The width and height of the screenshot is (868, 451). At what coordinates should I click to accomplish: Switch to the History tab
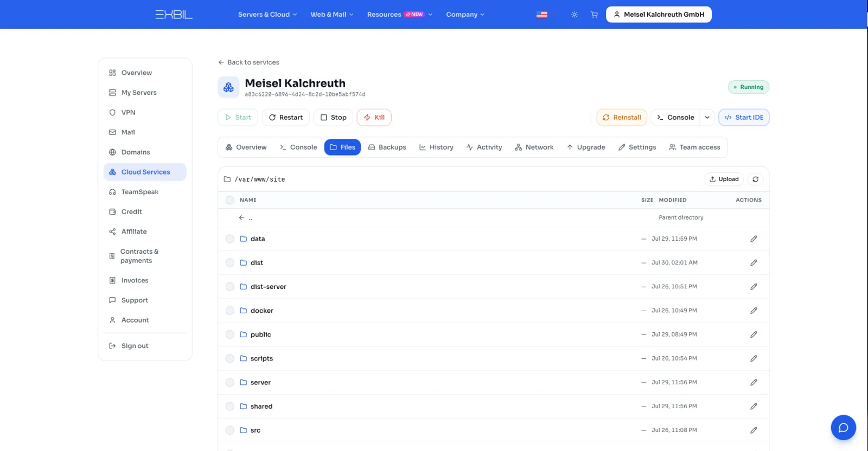(x=436, y=147)
